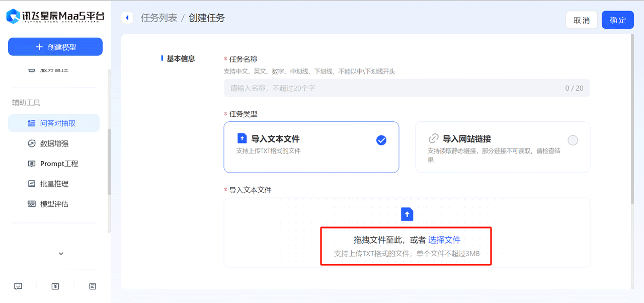Click the 创建模型 button
Viewport: 644px width, 303px height.
[55, 47]
